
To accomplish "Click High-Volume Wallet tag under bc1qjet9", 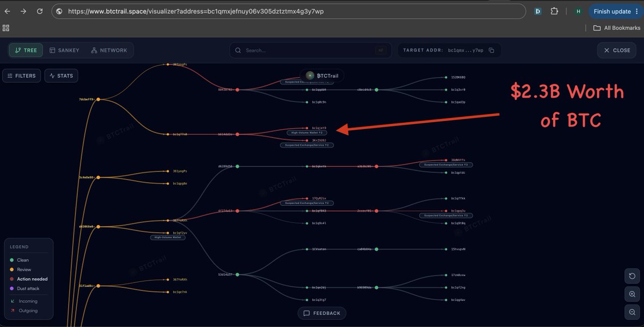I will point(308,132).
